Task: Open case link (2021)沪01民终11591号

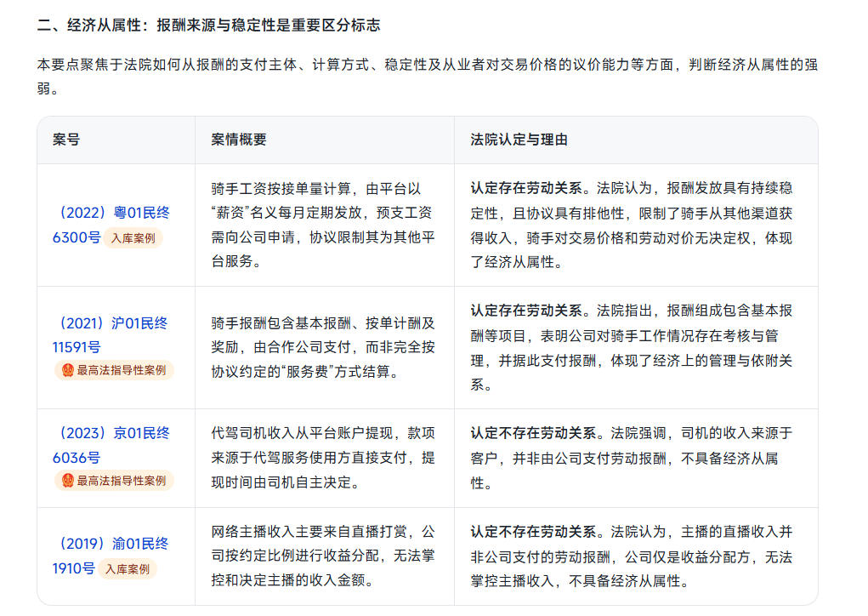Action: pyautogui.click(x=110, y=335)
